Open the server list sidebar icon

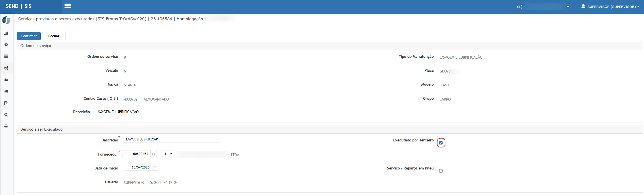click(x=6, y=56)
